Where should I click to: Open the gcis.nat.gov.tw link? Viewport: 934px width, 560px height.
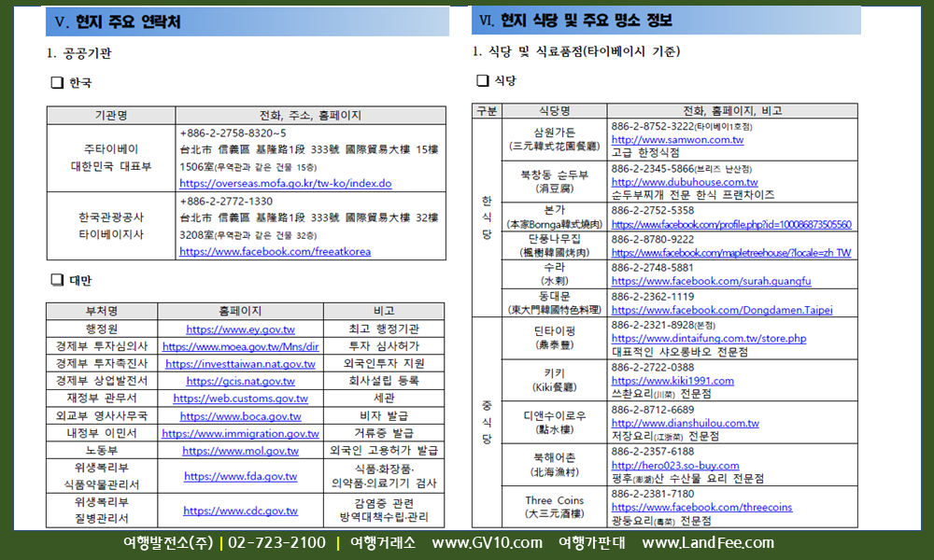point(240,381)
